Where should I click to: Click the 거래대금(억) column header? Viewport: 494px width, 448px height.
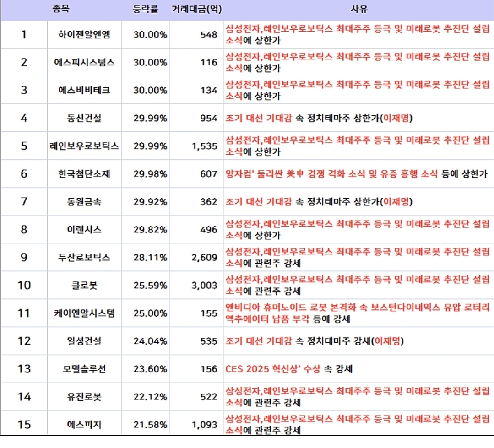click(x=196, y=9)
